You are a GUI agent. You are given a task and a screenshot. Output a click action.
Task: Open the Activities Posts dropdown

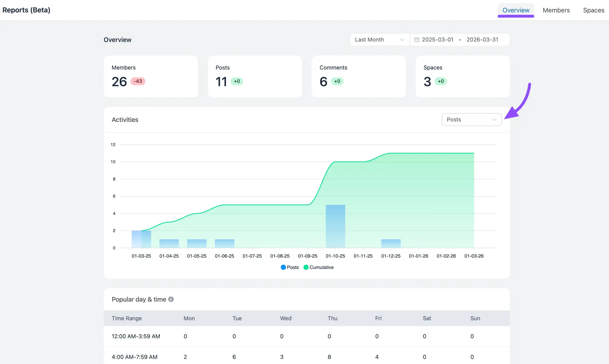pyautogui.click(x=471, y=120)
